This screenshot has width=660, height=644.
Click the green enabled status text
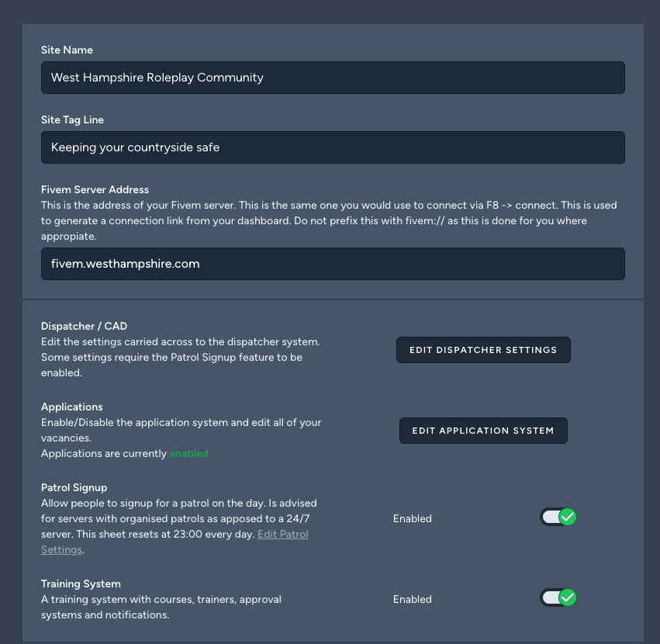coord(188,453)
